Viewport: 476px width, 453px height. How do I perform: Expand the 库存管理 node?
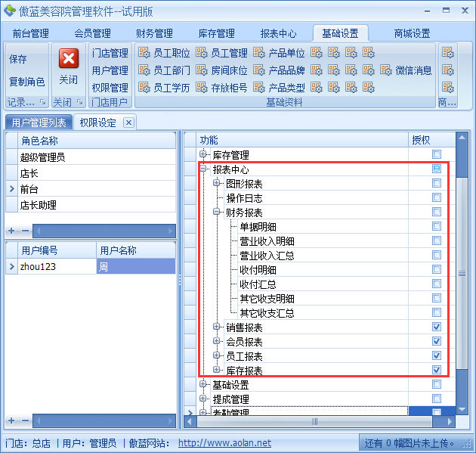coord(203,155)
